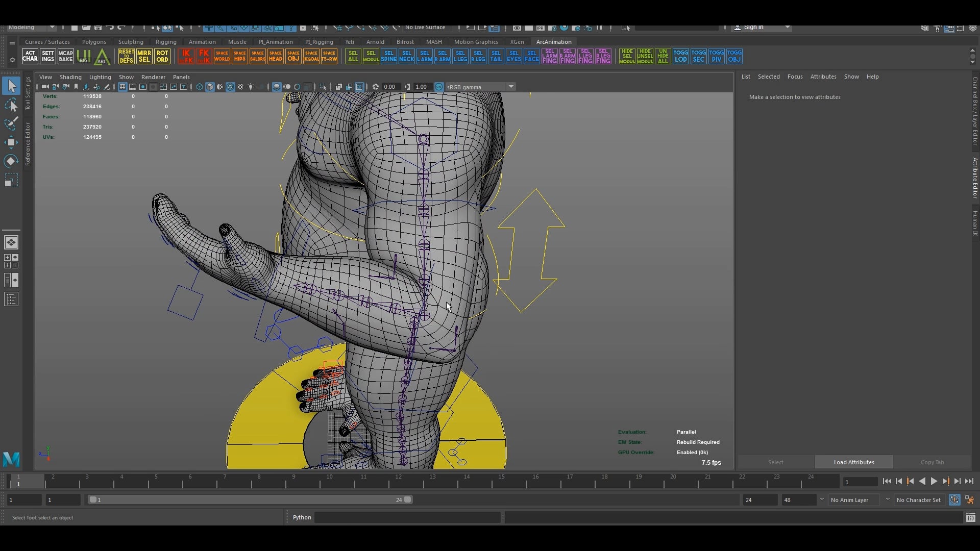Toggle color management view transform button
This screenshot has width=980, height=551.
pyautogui.click(x=439, y=87)
